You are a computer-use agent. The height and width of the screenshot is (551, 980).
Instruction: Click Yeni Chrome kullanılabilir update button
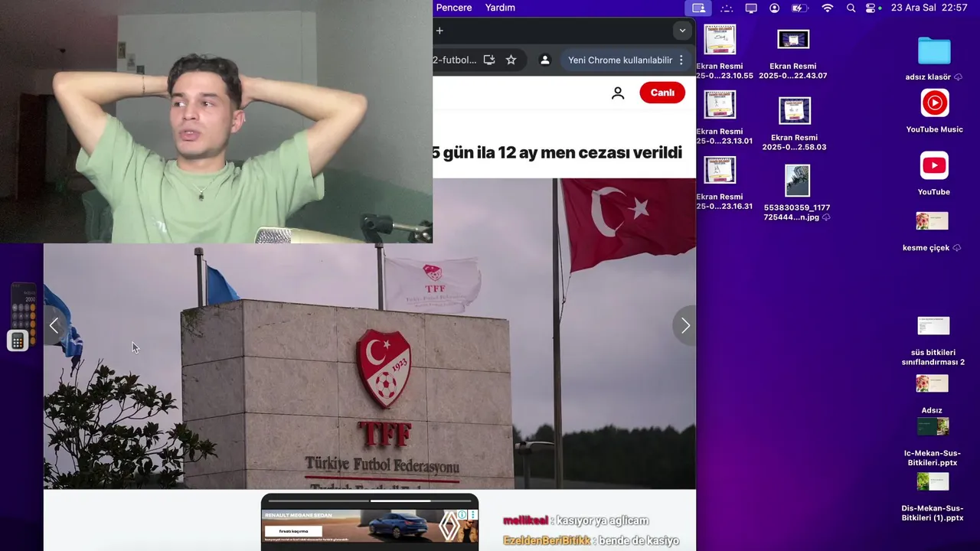click(620, 60)
